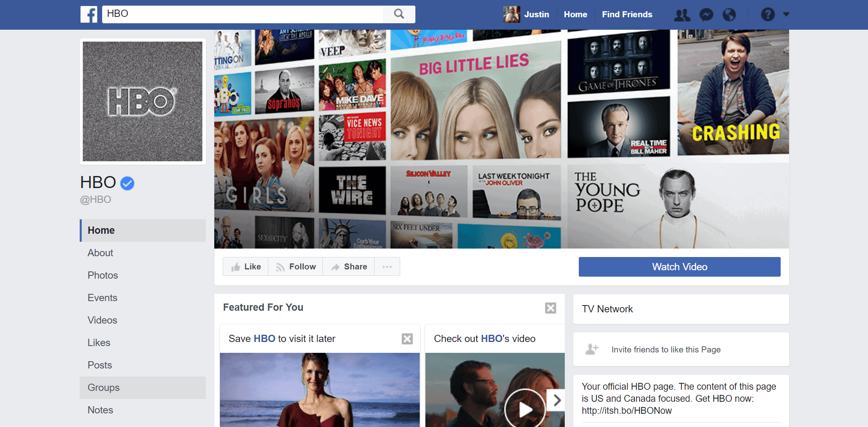Viewport: 868px width, 427px height.
Task: Open the Videos section
Action: (x=143, y=320)
